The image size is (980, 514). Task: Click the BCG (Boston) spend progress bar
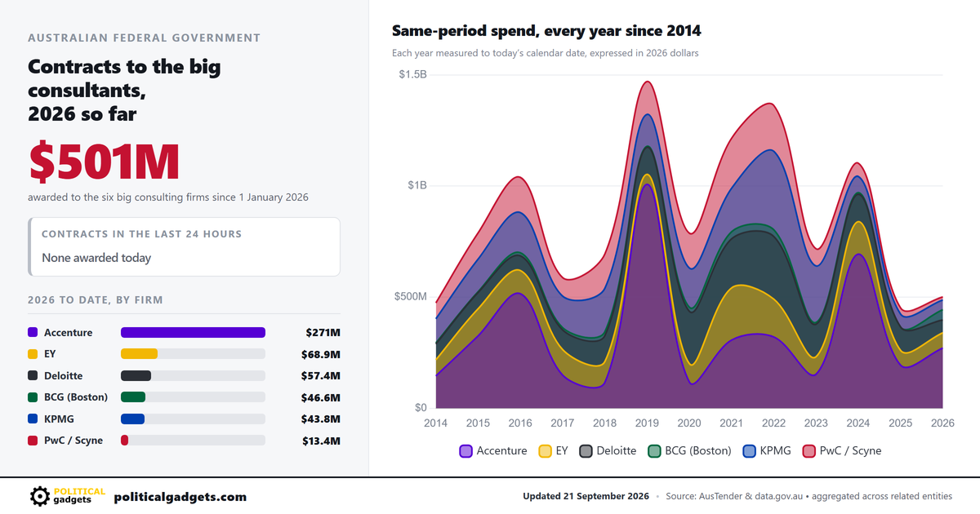click(194, 397)
